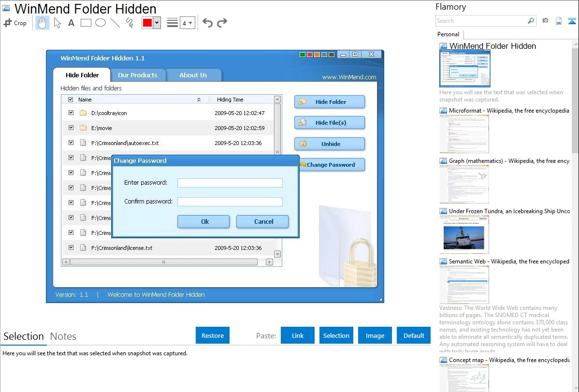The image size is (579, 392).
Task: Confirm the password dialog with Ok
Action: pos(203,222)
